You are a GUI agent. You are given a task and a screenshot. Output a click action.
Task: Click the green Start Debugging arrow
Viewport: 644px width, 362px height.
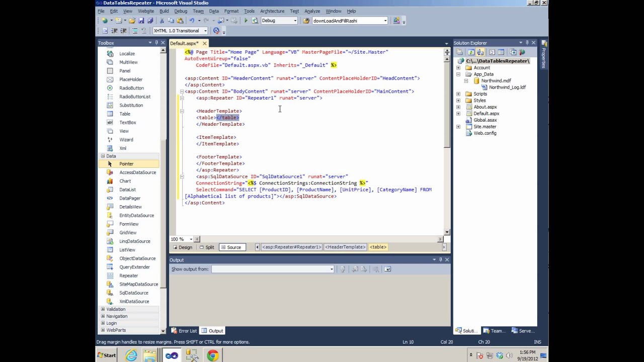point(246,21)
